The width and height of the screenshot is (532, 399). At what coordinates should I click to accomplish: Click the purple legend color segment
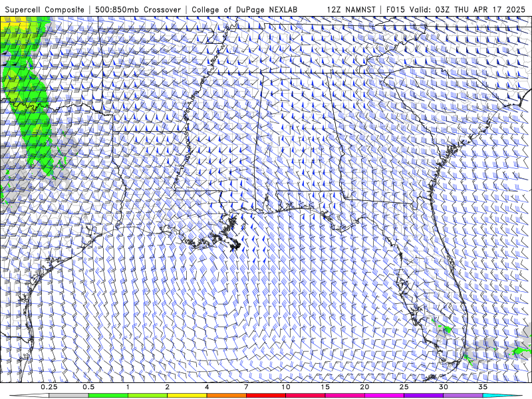click(x=424, y=396)
